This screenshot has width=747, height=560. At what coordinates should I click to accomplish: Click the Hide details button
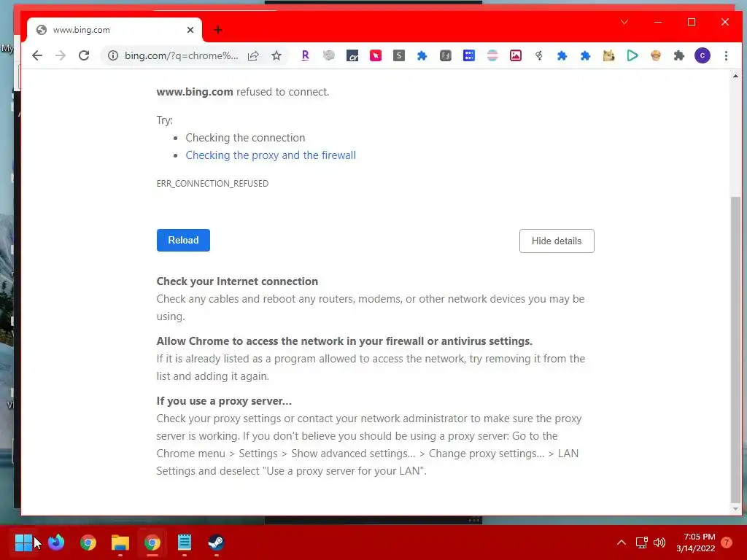coord(557,241)
